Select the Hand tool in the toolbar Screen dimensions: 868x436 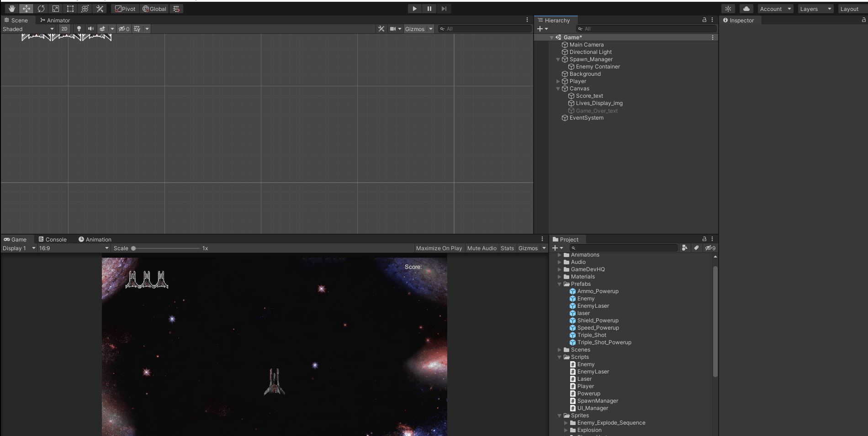coord(12,9)
